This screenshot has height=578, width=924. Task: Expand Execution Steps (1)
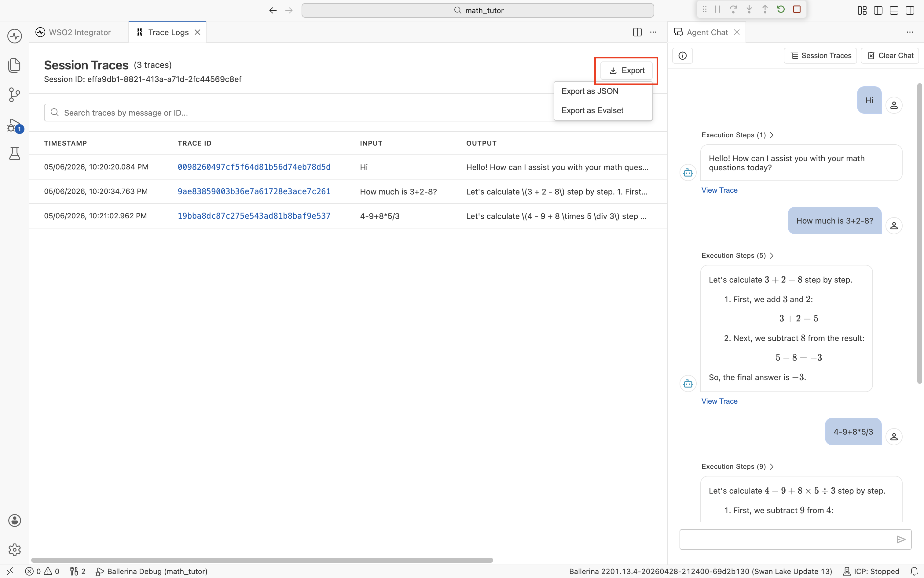click(x=737, y=135)
